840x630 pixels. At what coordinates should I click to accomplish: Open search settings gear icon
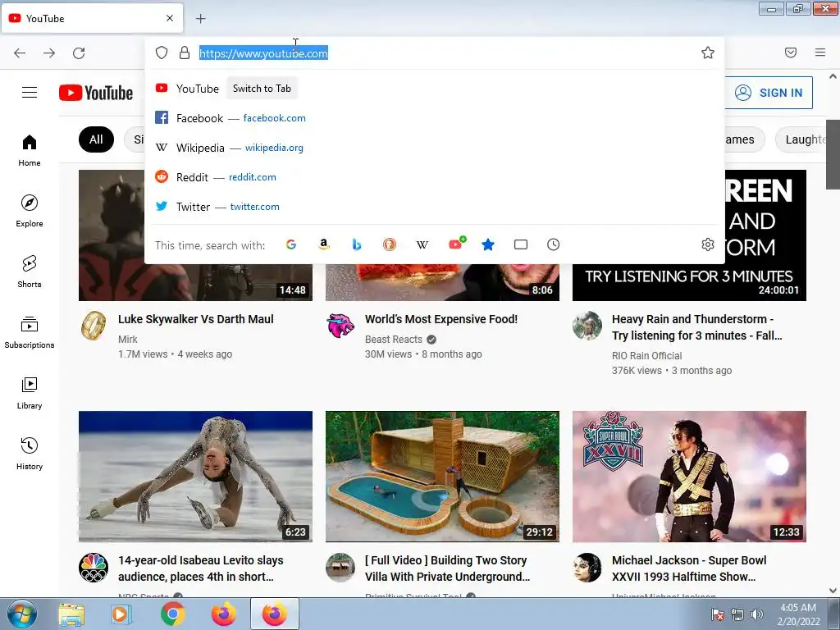[x=708, y=244]
